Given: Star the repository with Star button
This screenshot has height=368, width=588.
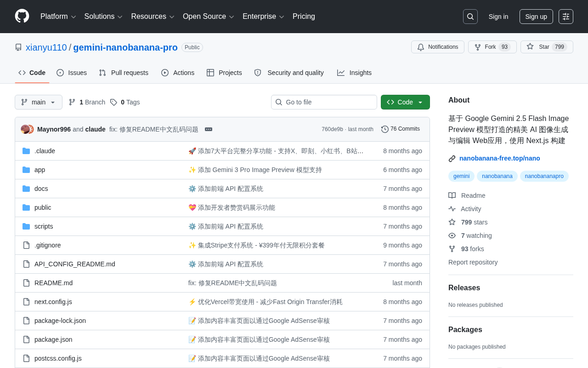Looking at the screenshot, I should point(547,47).
